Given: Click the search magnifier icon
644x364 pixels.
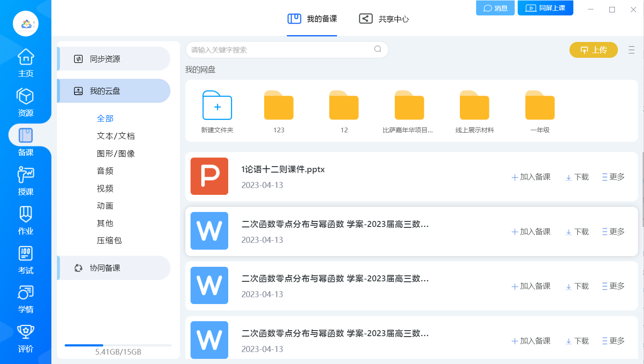Looking at the screenshot, I should click(x=378, y=49).
